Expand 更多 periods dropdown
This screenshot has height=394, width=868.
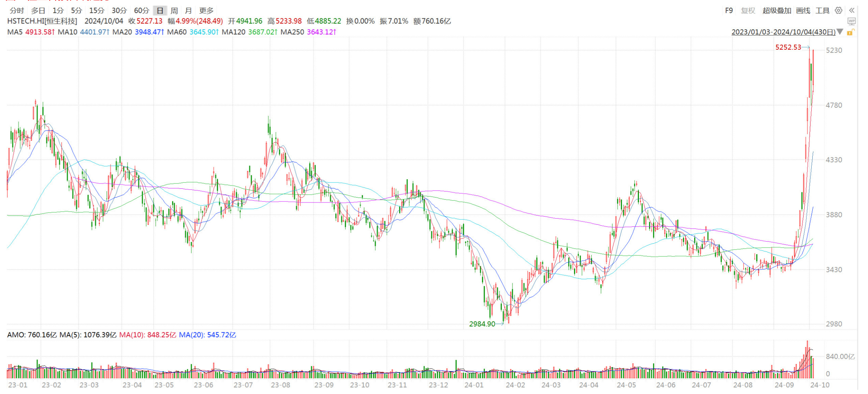(x=206, y=11)
